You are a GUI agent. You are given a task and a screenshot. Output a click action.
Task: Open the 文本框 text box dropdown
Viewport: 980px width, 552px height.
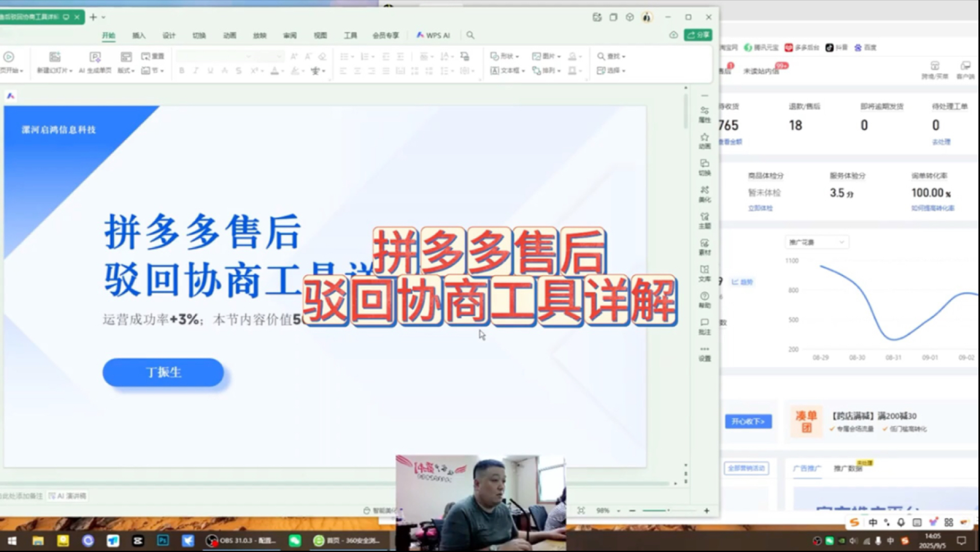tap(507, 71)
